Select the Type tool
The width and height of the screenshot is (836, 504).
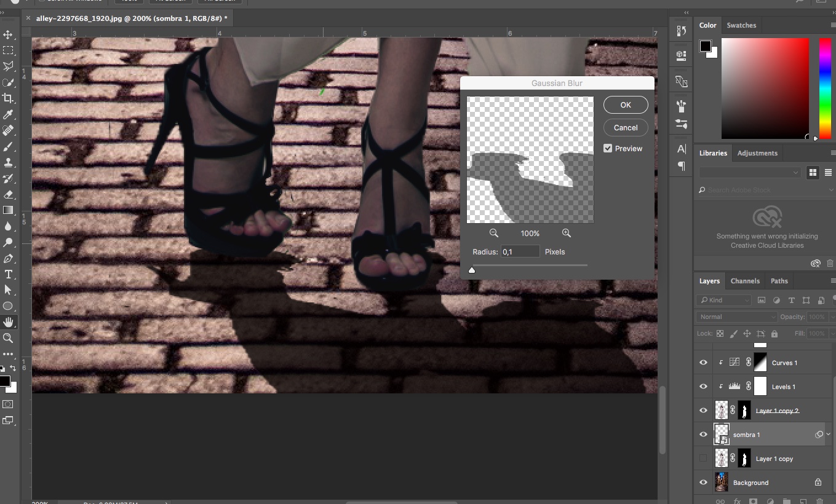(x=8, y=274)
